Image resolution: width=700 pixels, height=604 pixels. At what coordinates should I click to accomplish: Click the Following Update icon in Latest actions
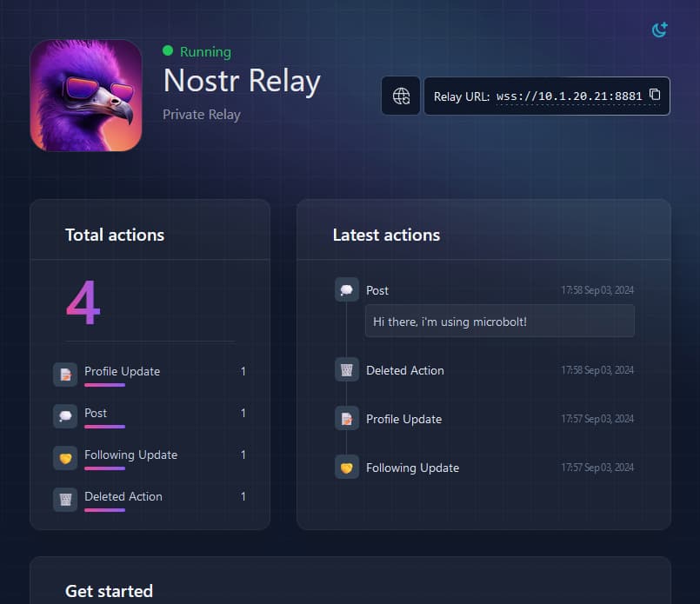click(x=347, y=467)
